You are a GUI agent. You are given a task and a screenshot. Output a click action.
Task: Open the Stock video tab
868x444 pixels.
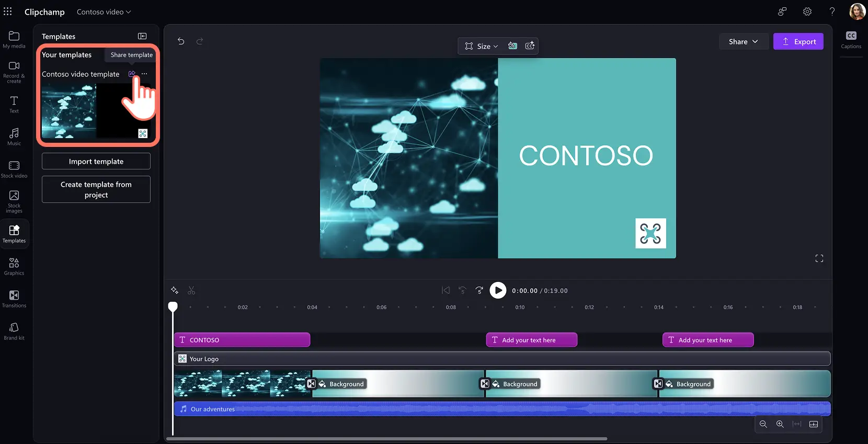point(14,169)
